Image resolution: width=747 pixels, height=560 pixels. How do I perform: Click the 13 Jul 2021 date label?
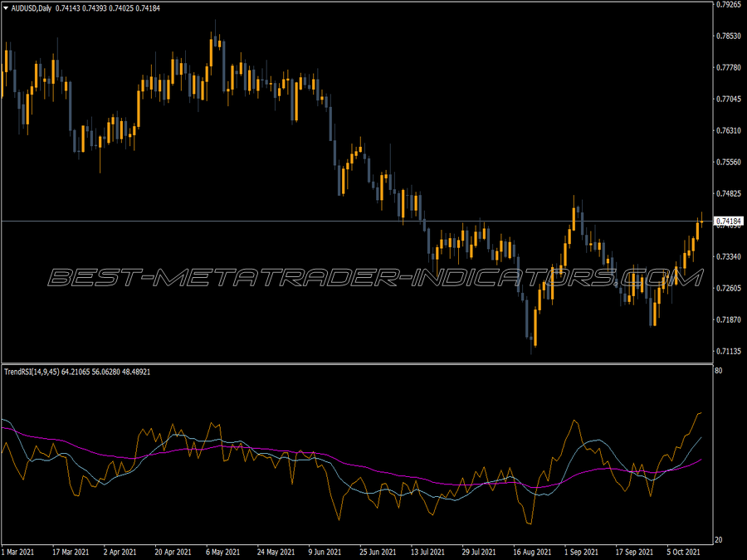click(427, 553)
